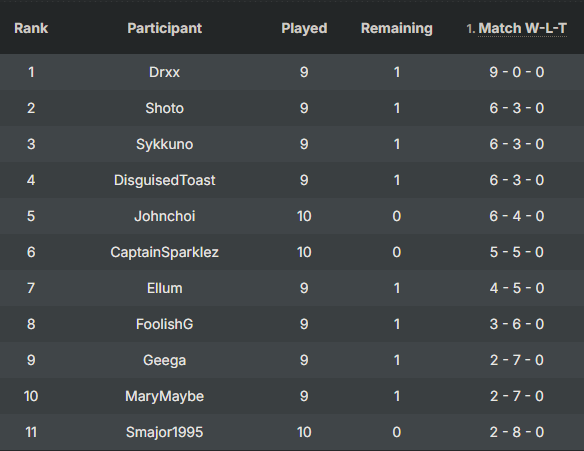Select participant Drxx in the standings
Viewport: 584px width, 451px height.
pos(165,72)
